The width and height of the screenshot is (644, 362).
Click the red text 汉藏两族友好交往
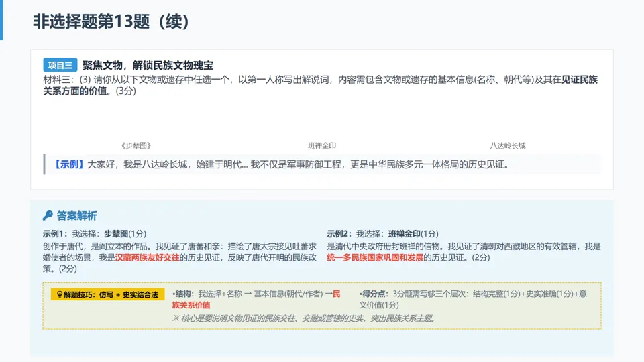point(147,257)
